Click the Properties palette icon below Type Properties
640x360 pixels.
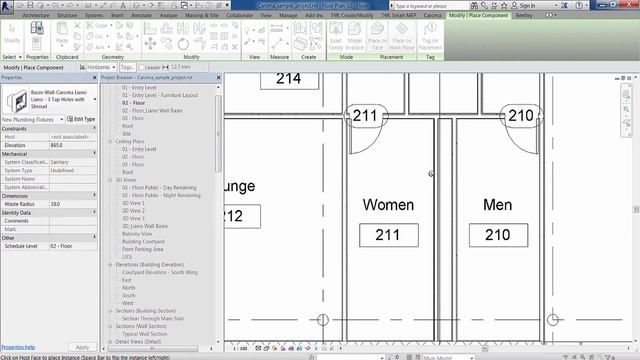[x=36, y=43]
